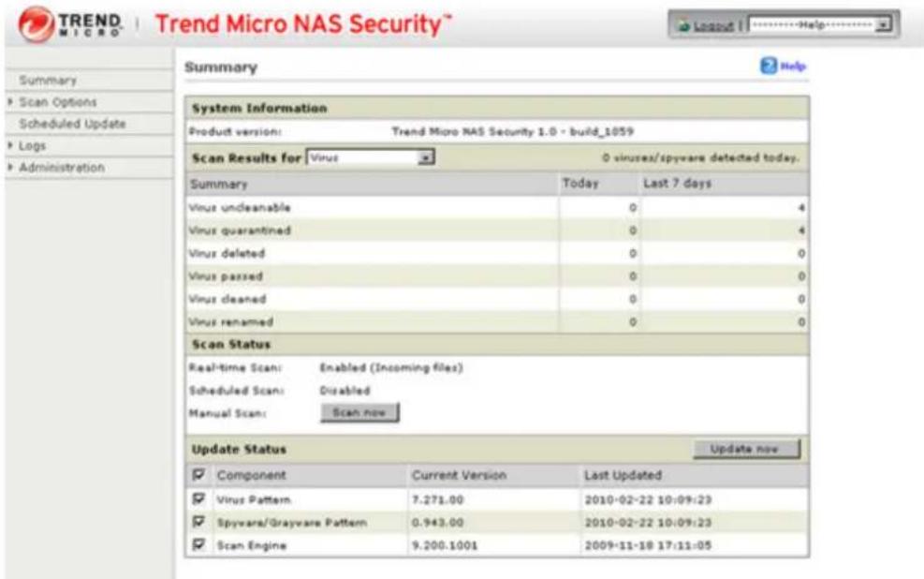
Task: Click the viruses/spyware detected today message
Action: (x=700, y=158)
